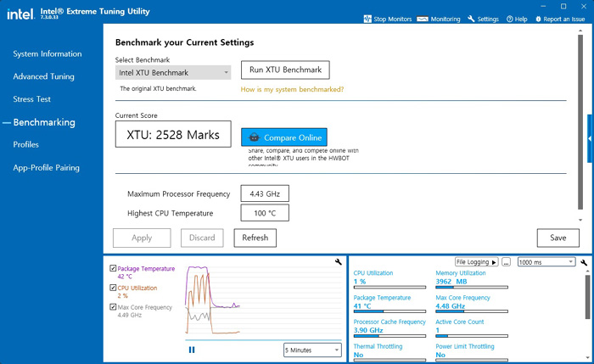
Task: Click the Max Core Frequency 4.48 GHz monitor
Action: 472,304
